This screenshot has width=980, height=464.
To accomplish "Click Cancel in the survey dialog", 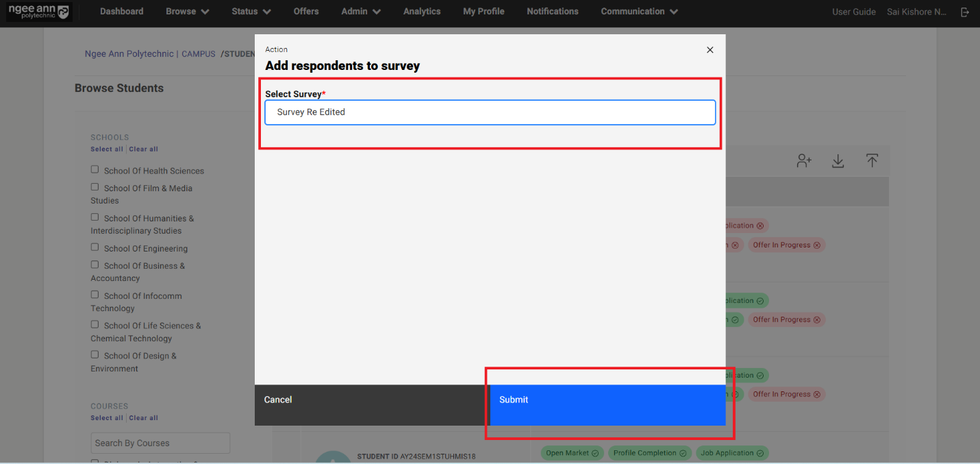I will coord(278,400).
